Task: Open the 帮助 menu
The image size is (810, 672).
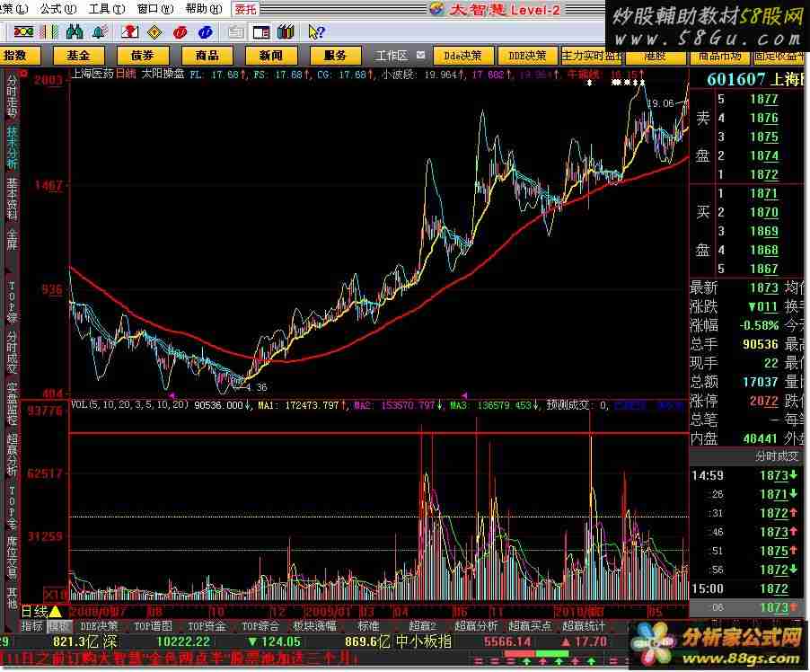Action: [x=204, y=9]
